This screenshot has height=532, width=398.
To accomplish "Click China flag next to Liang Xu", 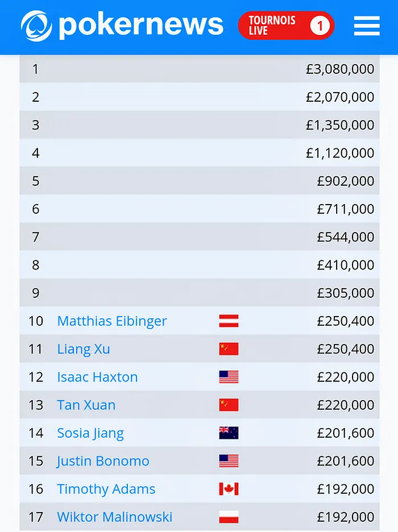I will tap(229, 349).
